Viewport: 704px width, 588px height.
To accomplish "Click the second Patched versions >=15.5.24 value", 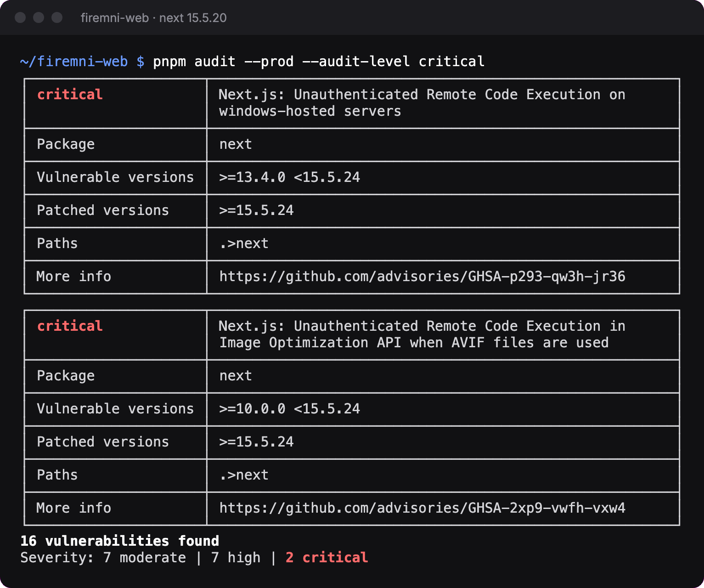I will pos(256,442).
